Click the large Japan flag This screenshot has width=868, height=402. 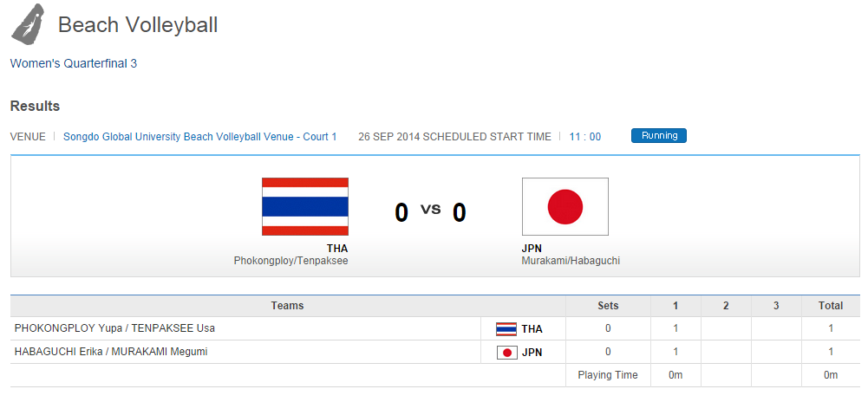(x=565, y=206)
